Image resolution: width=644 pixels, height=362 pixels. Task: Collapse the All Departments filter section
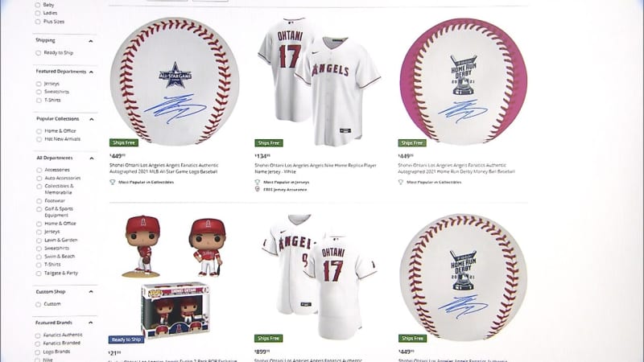pyautogui.click(x=91, y=158)
